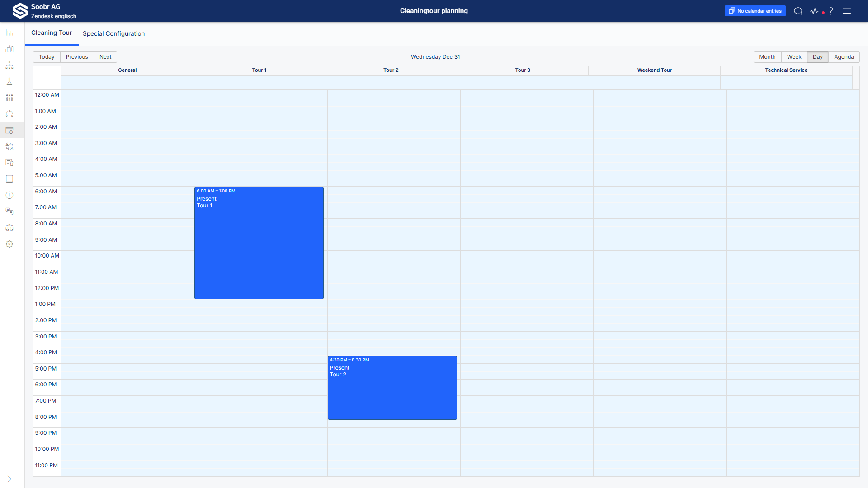
Task: Click the No calendar entries button
Action: pos(755,11)
